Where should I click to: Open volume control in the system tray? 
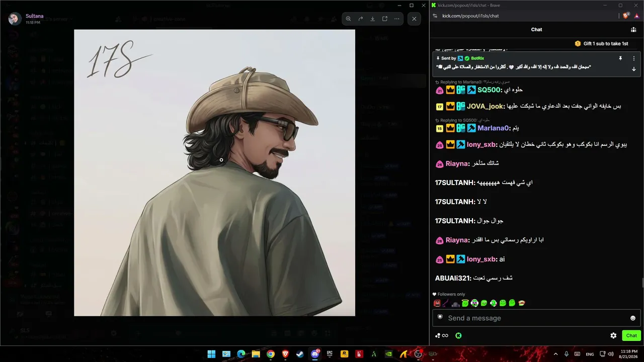click(611, 354)
